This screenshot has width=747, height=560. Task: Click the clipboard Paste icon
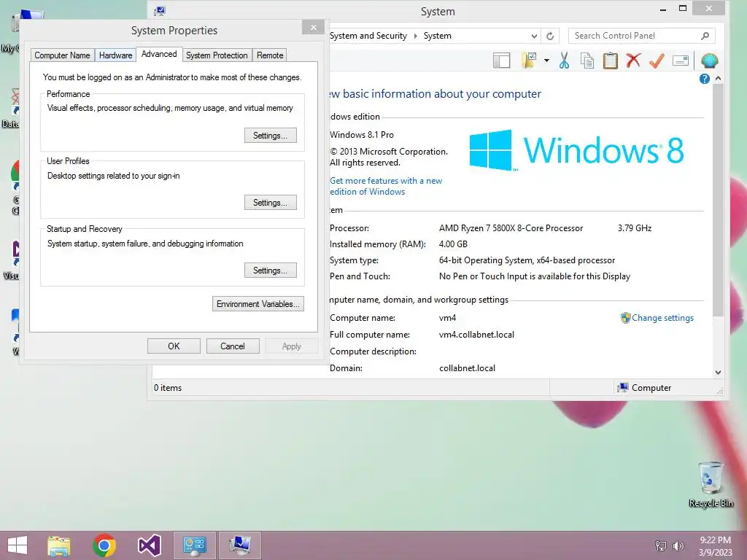[x=611, y=61]
